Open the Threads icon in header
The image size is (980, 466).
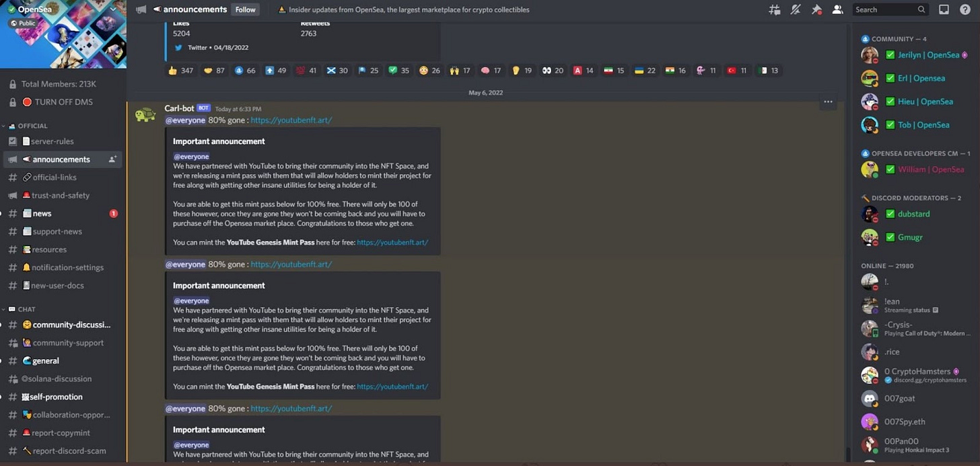coord(774,9)
